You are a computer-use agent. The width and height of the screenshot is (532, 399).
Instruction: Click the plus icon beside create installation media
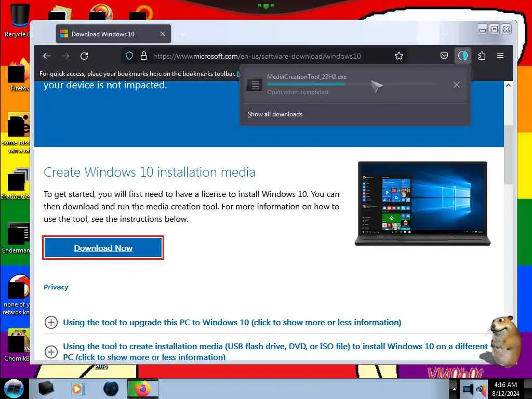tap(51, 352)
